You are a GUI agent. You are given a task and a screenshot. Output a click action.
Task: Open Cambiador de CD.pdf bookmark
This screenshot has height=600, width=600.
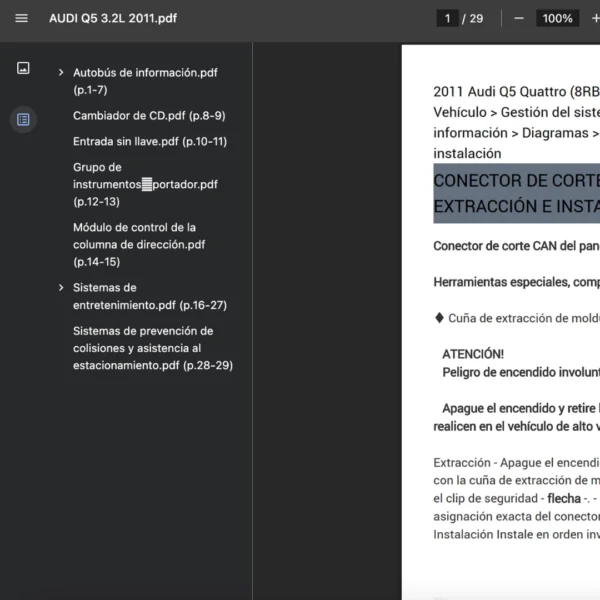[x=148, y=115]
